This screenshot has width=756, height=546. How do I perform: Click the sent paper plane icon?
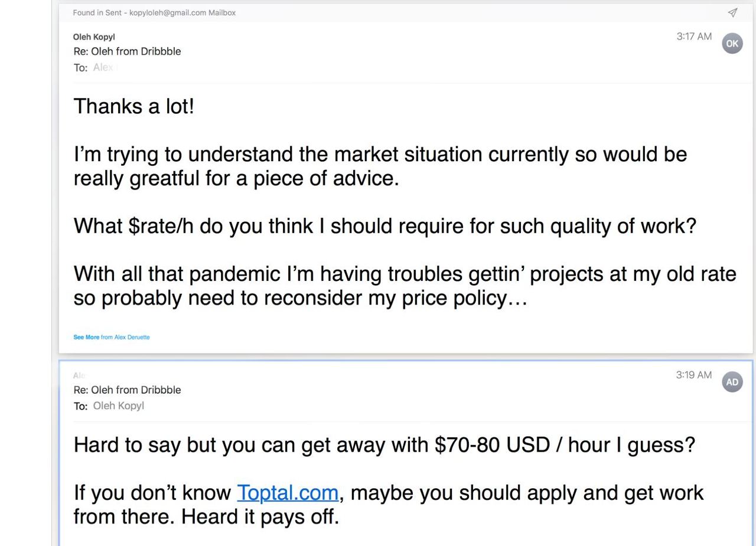[x=732, y=12]
